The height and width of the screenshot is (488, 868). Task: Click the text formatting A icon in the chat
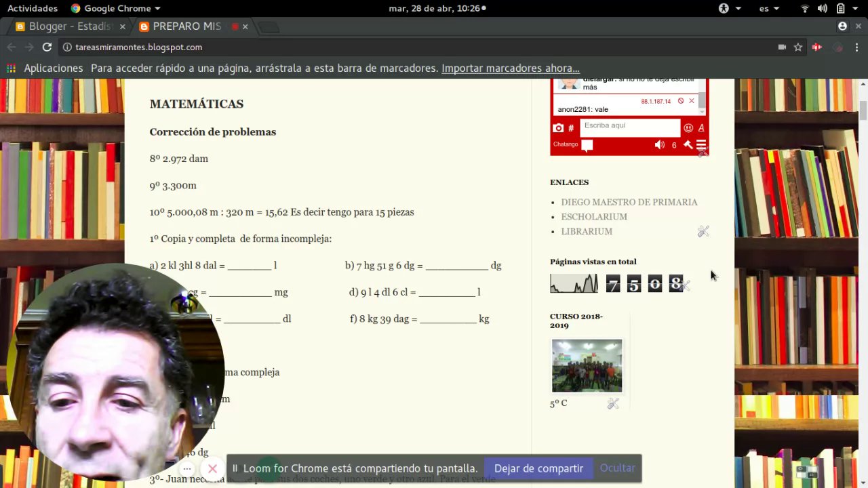[701, 128]
